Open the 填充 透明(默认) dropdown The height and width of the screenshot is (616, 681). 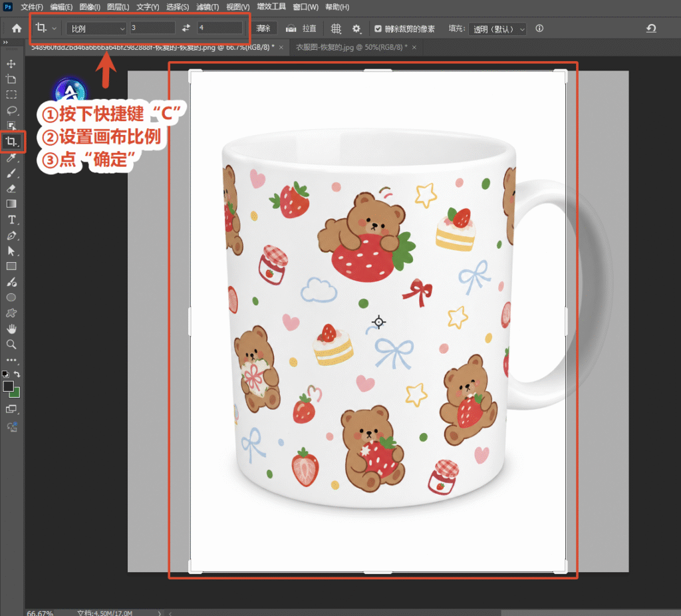click(497, 29)
